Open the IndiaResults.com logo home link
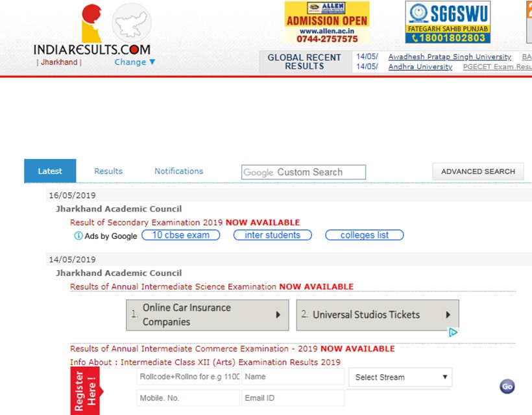Viewport: 532px width, 415px height. [x=91, y=30]
